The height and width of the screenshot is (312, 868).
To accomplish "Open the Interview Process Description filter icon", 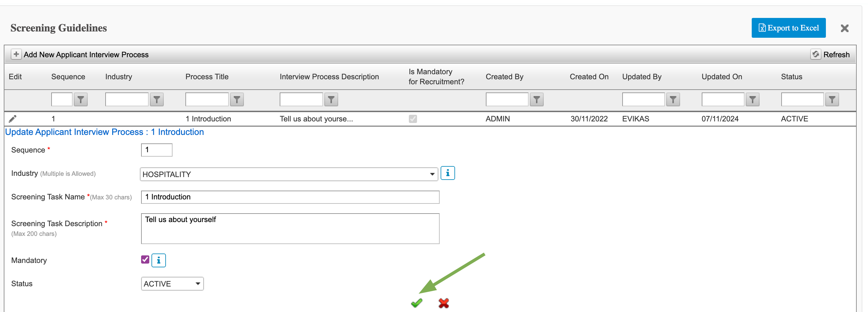I will (331, 99).
